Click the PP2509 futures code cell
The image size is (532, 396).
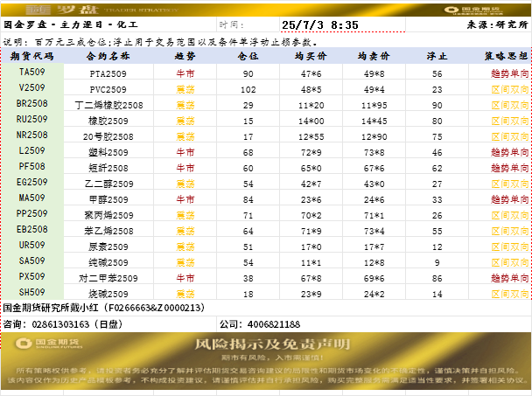32,213
